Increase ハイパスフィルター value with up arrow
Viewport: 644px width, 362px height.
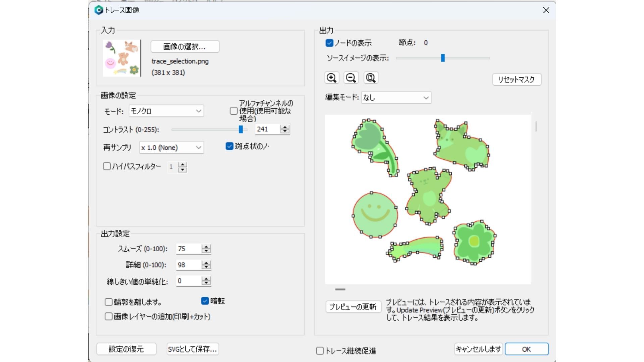click(x=183, y=164)
